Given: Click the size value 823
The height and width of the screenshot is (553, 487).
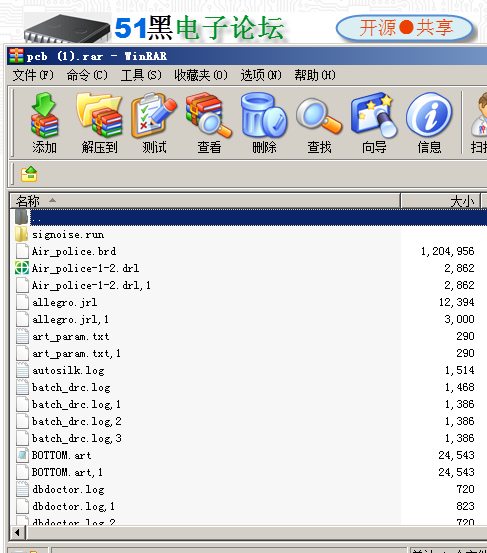Looking at the screenshot, I should point(465,506).
